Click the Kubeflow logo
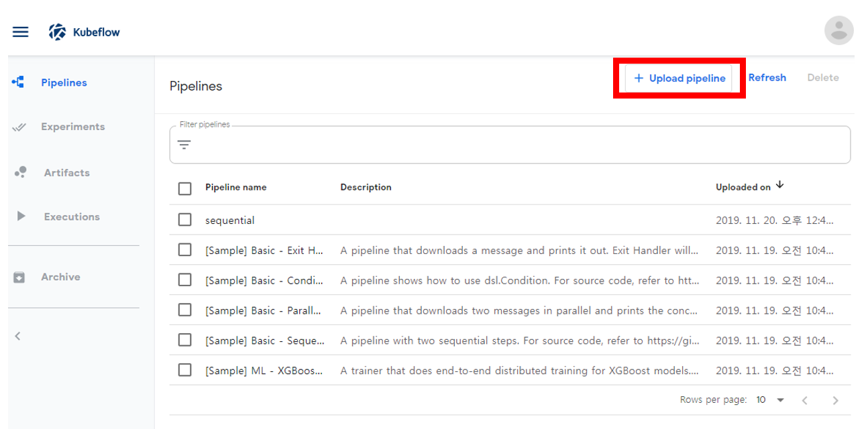Screen dimensions: 868x429 85,32
